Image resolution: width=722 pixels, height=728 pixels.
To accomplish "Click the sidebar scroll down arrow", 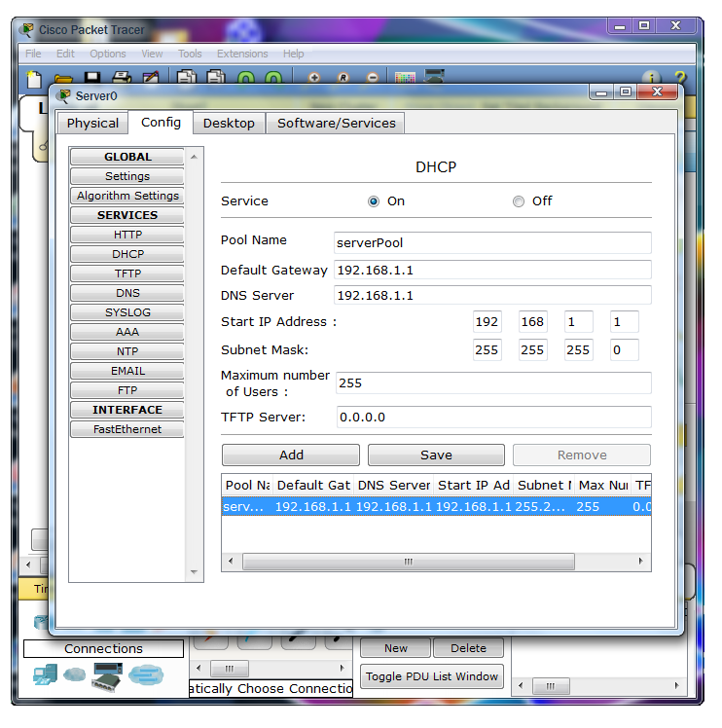I will click(194, 572).
